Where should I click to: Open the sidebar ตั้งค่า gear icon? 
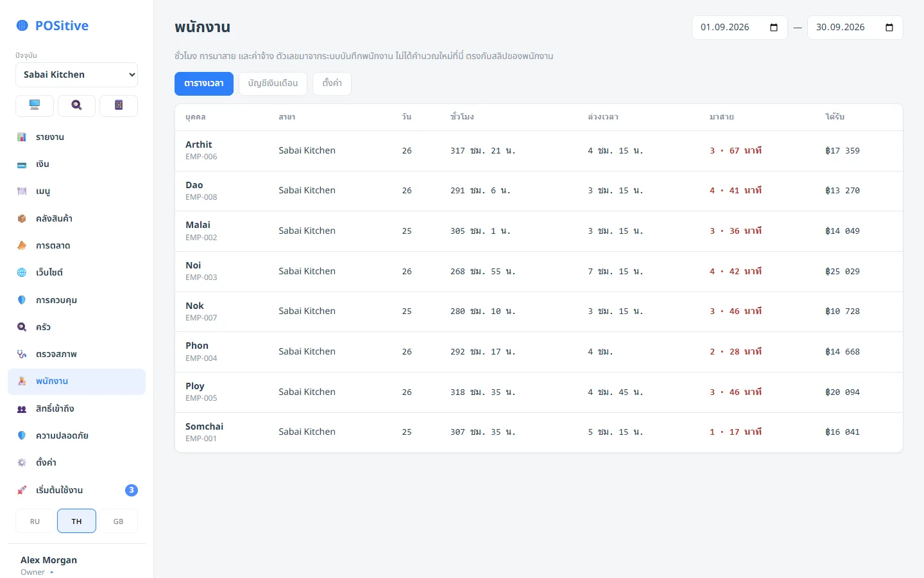coord(22,463)
